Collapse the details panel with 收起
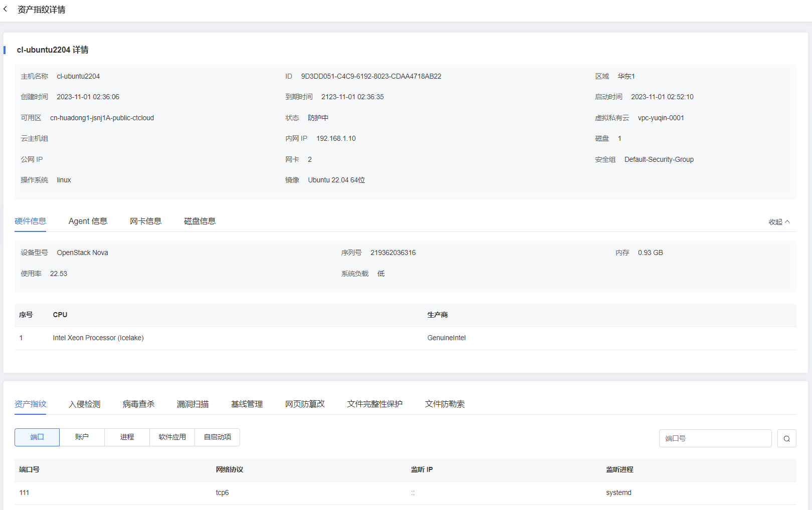The width and height of the screenshot is (812, 510). point(779,222)
